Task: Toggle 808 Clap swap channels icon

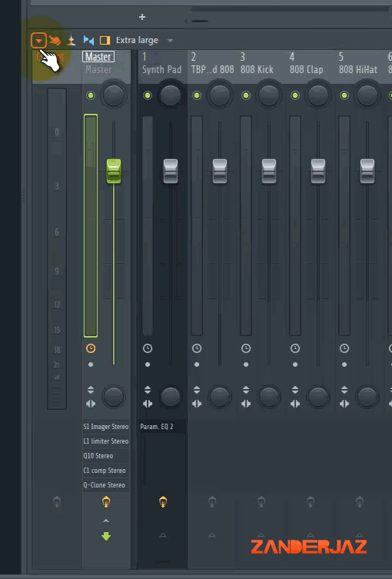Action: (x=295, y=404)
